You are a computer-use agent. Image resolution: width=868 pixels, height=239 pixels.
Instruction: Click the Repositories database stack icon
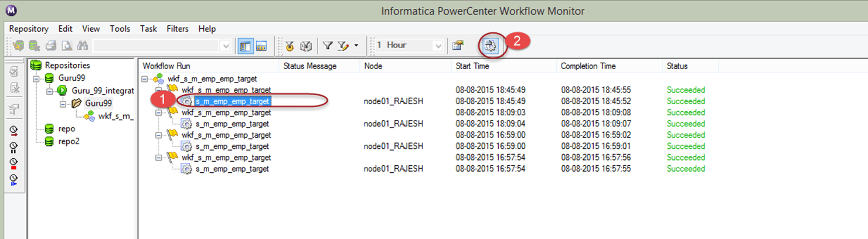36,66
